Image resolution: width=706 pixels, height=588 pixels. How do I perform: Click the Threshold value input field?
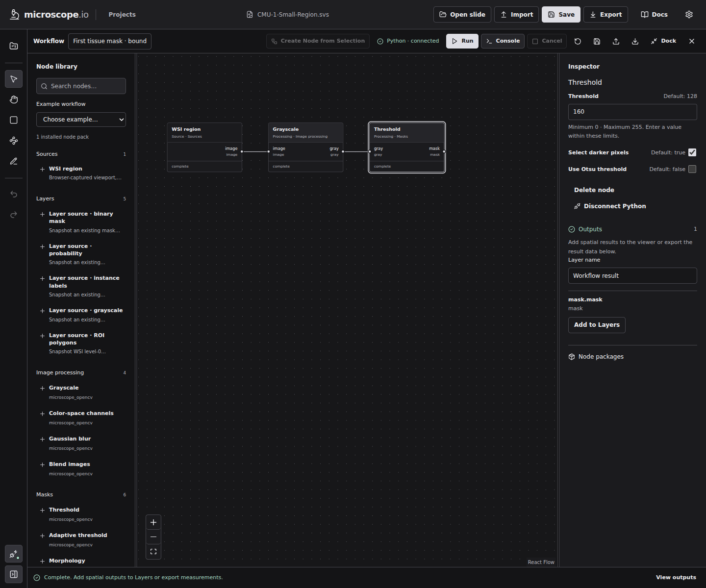(632, 112)
